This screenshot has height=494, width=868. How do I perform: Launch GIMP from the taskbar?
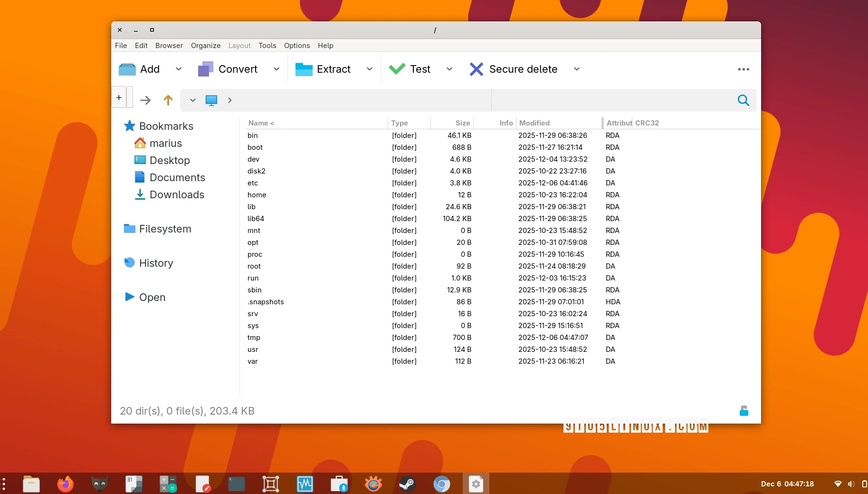99,484
